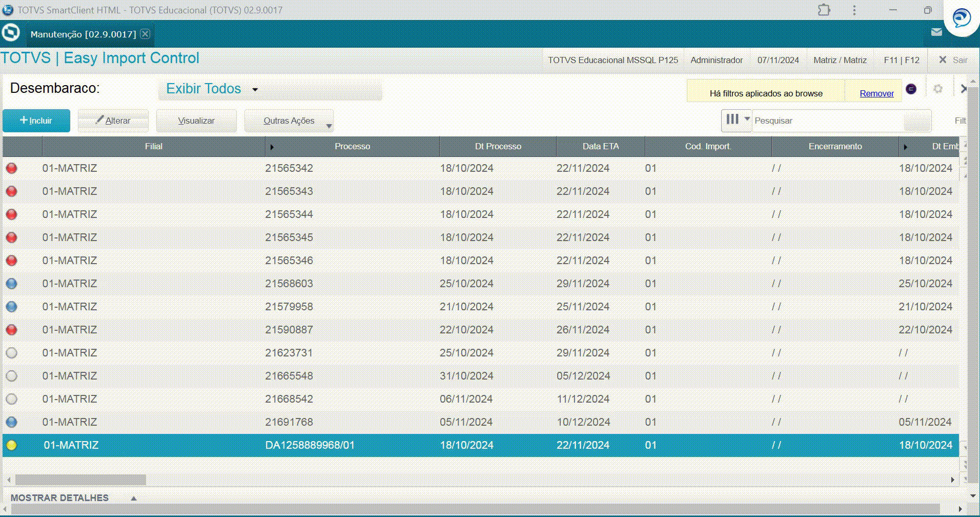Screen dimensions: 980x517
Task: Click the browser extensions puzzle icon
Action: [x=824, y=10]
